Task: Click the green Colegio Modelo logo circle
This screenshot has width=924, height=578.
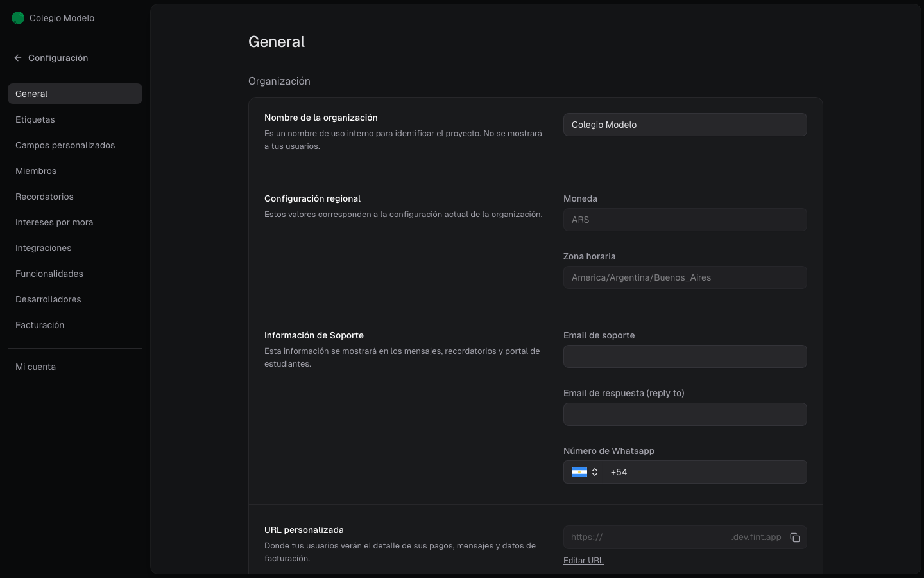Action: click(x=18, y=18)
